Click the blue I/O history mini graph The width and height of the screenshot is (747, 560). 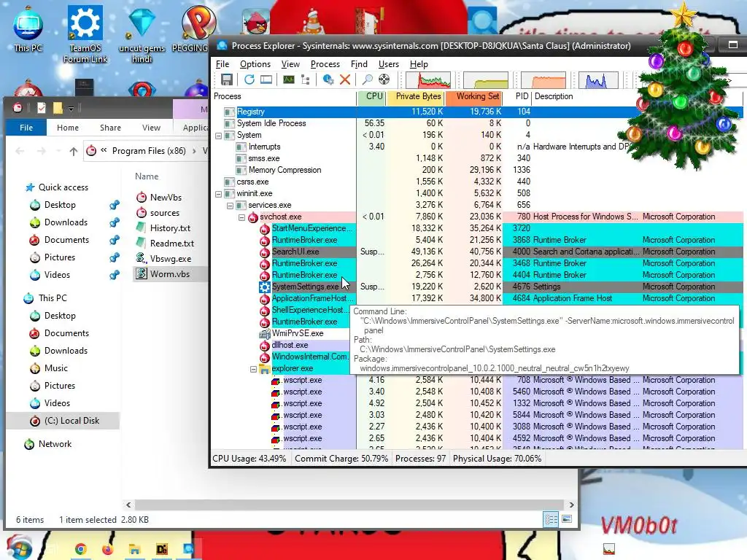(598, 80)
